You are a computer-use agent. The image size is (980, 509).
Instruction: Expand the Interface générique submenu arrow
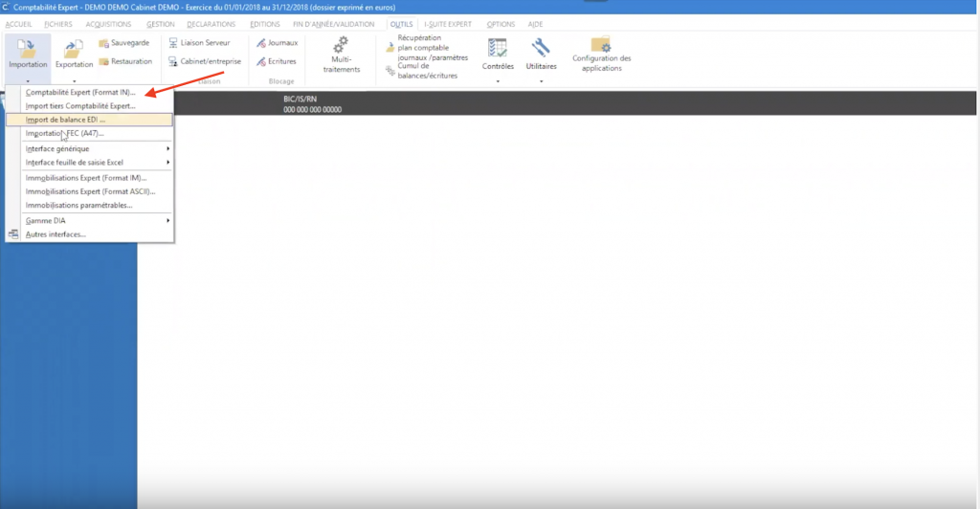point(168,148)
